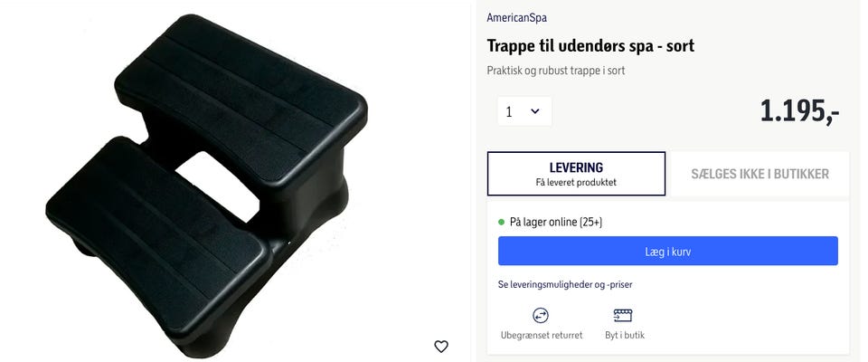Click the Byt i butik label
This screenshot has height=362, width=868.
click(x=625, y=336)
